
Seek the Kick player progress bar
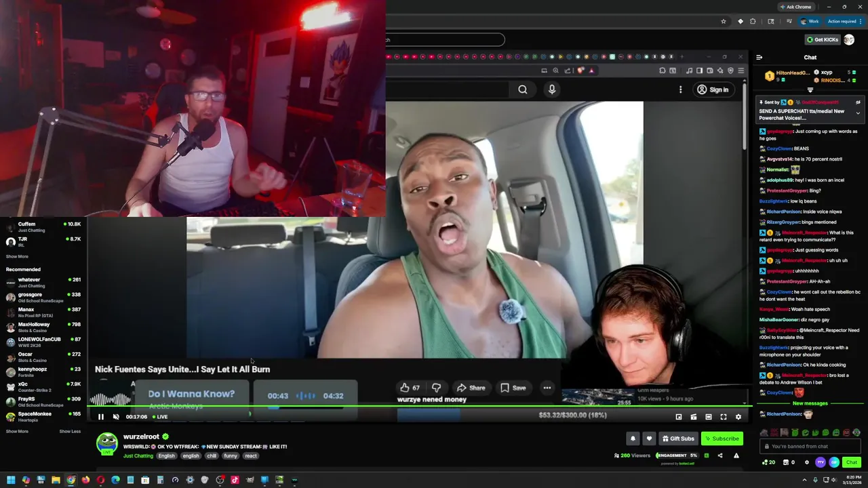(419, 407)
